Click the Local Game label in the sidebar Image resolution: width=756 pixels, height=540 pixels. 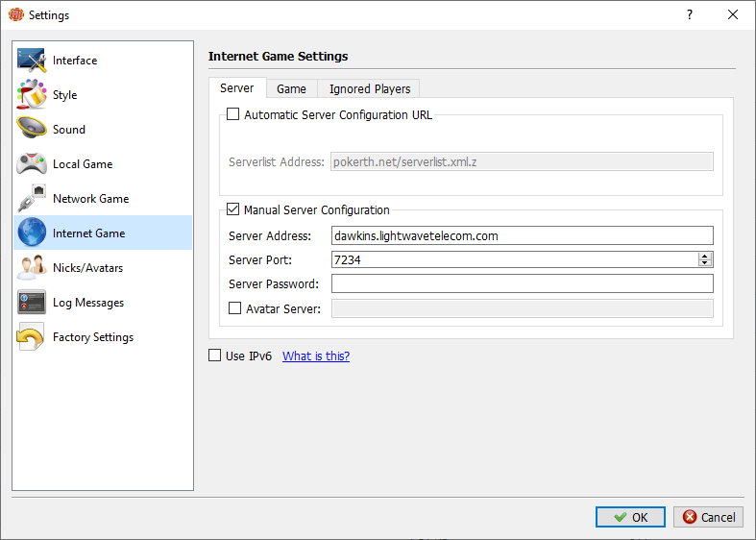[83, 164]
